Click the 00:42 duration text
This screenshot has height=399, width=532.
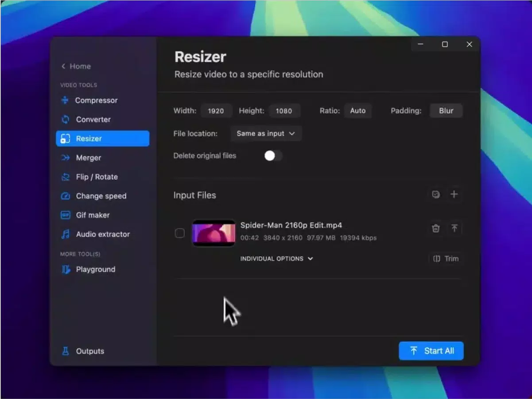(x=249, y=238)
